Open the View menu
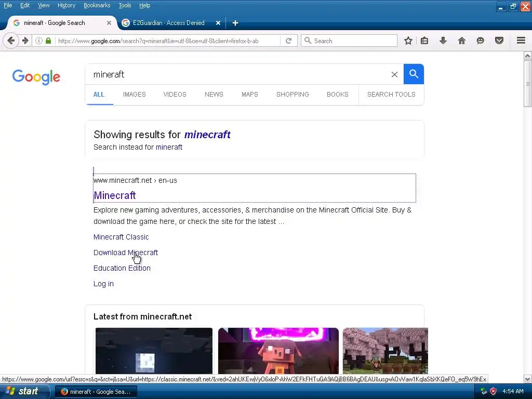The width and height of the screenshot is (532, 399). 44,5
